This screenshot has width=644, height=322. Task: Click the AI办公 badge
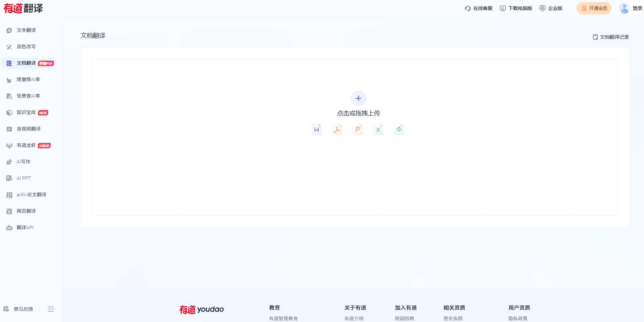pos(44,146)
